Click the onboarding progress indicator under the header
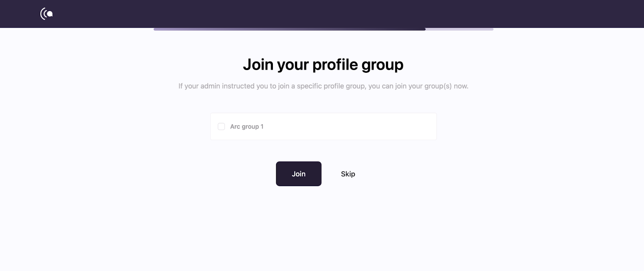Viewport: 644px width, 271px height. click(x=323, y=29)
